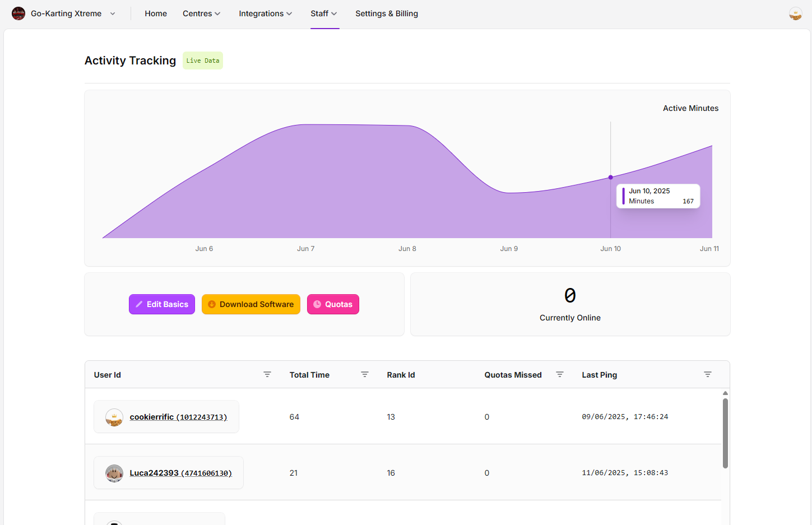812x525 pixels.
Task: Click total time value 21
Action: click(294, 473)
